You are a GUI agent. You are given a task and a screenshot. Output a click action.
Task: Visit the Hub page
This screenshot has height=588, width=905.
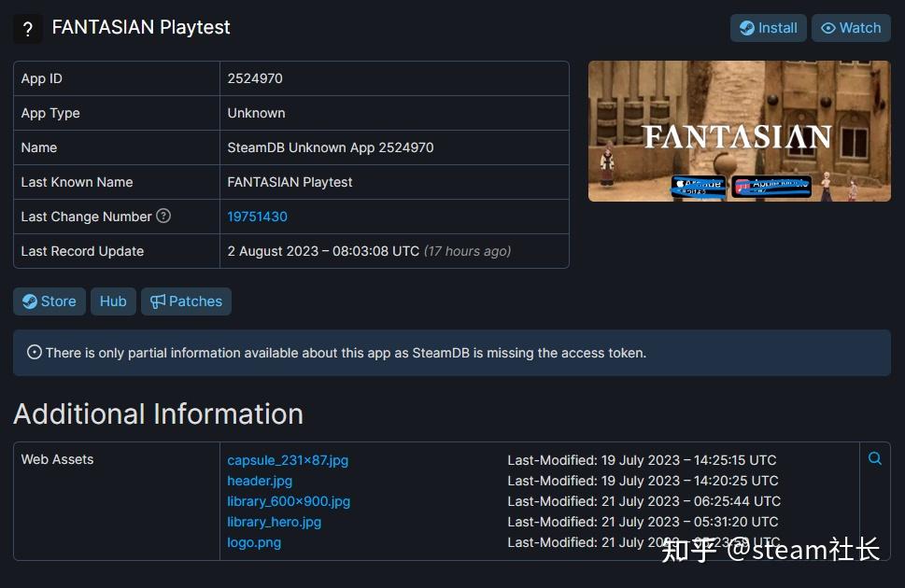click(x=112, y=301)
